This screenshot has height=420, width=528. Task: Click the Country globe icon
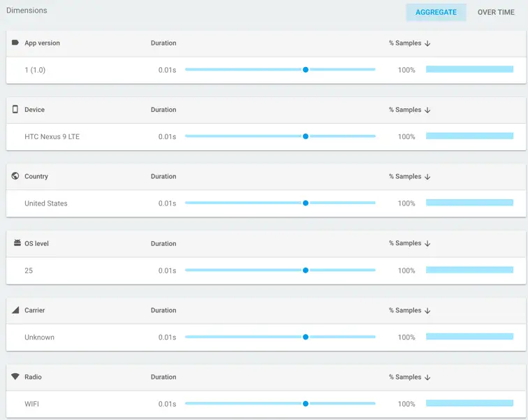(x=15, y=176)
